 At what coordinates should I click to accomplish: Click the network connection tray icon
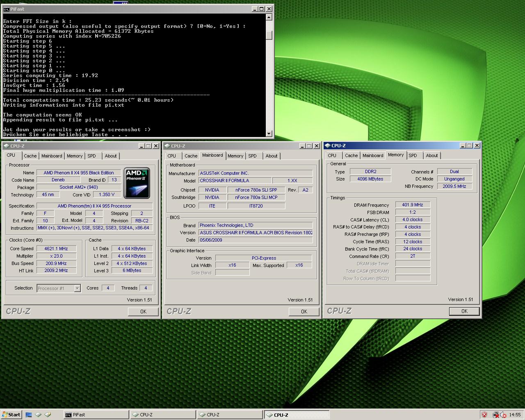click(495, 415)
